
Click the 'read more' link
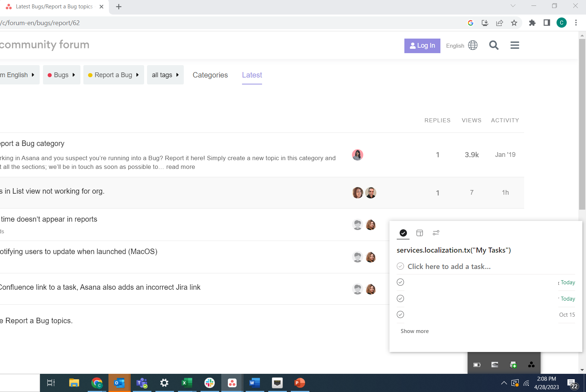click(x=181, y=167)
